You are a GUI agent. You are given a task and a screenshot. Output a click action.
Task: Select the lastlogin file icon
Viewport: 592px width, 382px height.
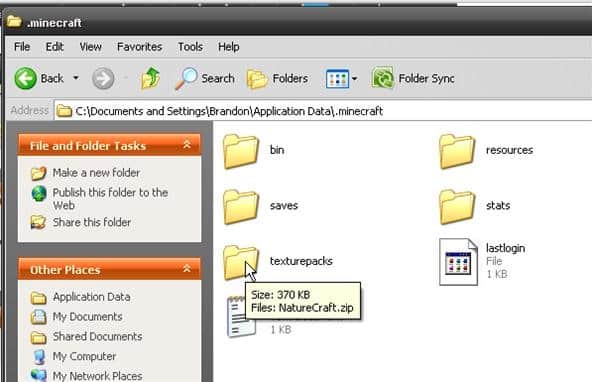458,262
